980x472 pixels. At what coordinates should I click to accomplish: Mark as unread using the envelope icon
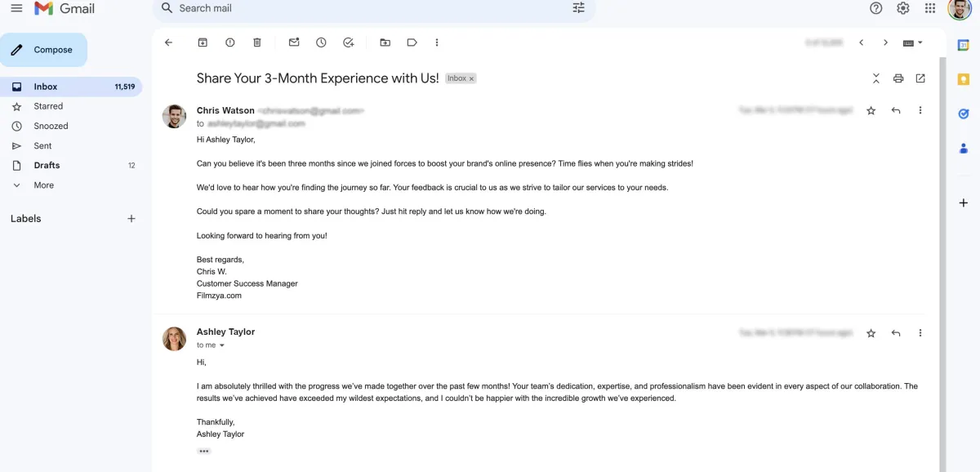click(x=294, y=42)
